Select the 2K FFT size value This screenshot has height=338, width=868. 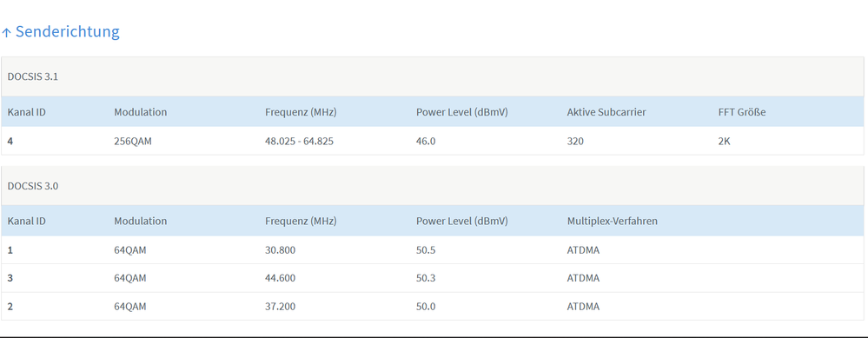[x=725, y=141]
